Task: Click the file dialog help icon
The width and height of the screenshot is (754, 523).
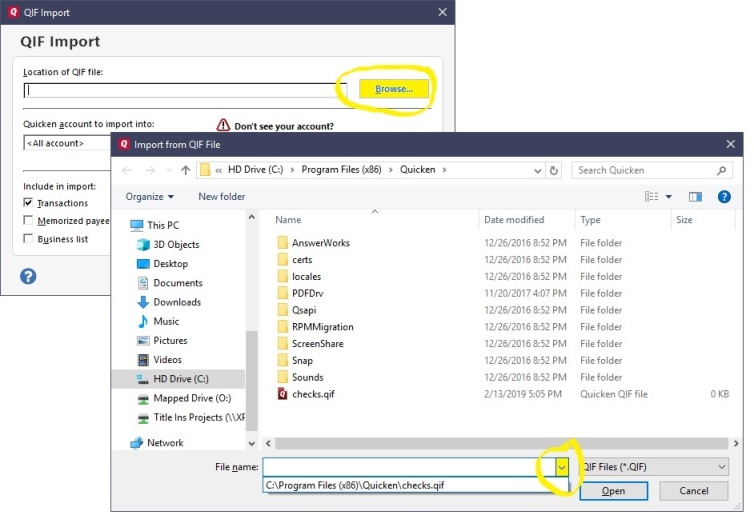Action: coord(724,197)
